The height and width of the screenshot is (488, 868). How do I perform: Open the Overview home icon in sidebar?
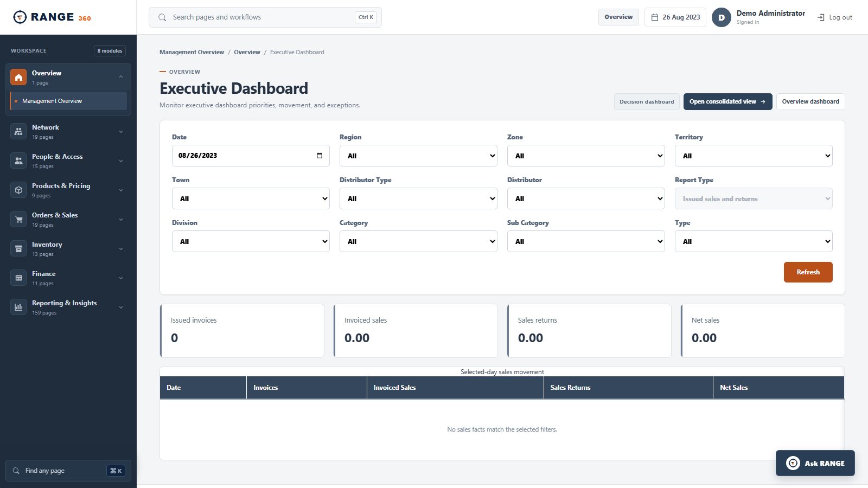pos(18,78)
